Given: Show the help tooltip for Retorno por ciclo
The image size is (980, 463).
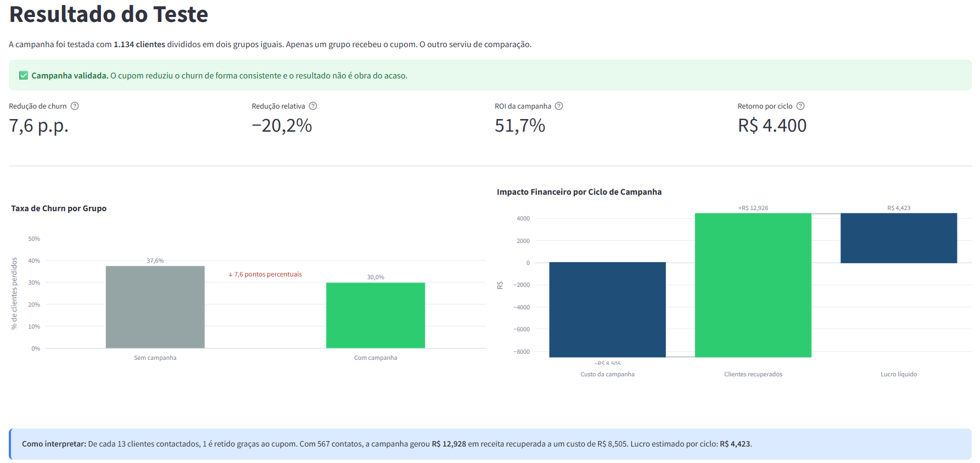Looking at the screenshot, I should click(x=800, y=106).
